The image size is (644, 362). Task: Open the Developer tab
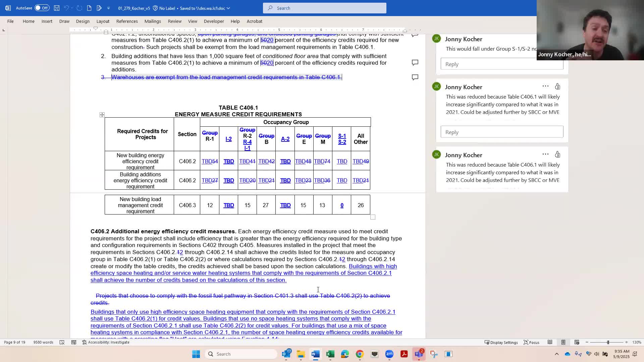click(214, 21)
